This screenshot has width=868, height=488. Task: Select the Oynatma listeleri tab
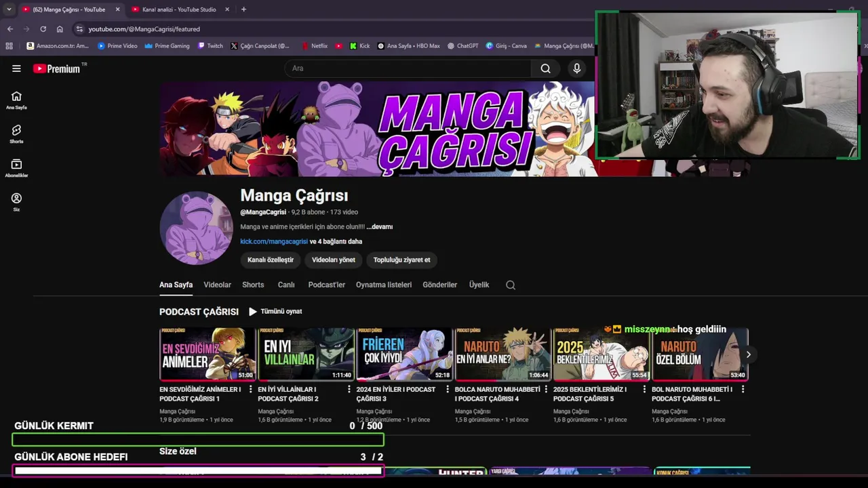(x=384, y=285)
